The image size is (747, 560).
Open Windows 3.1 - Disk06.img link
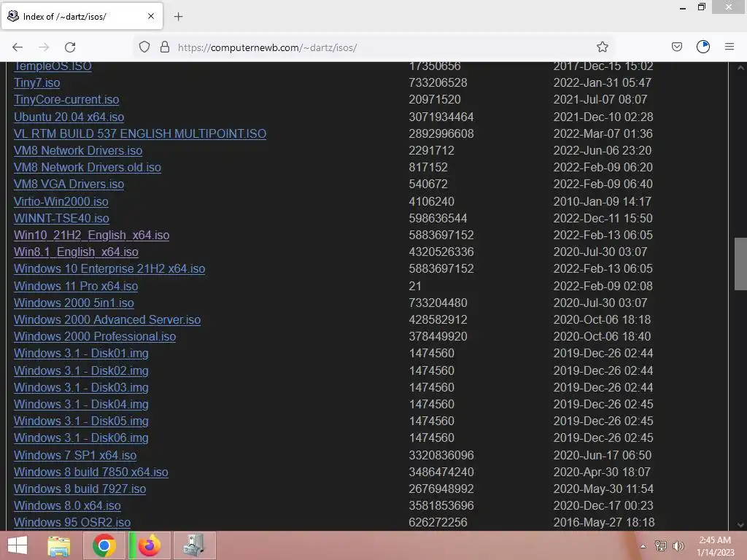[81, 437]
